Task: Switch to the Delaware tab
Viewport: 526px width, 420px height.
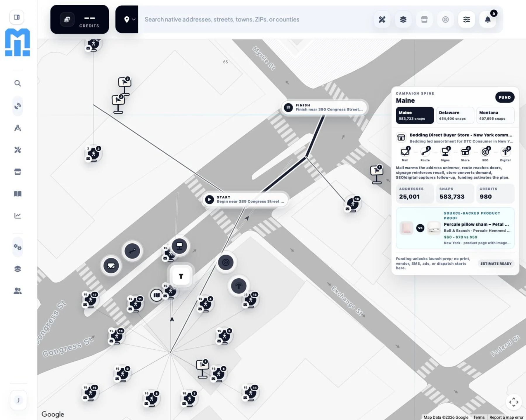Action: 455,115
